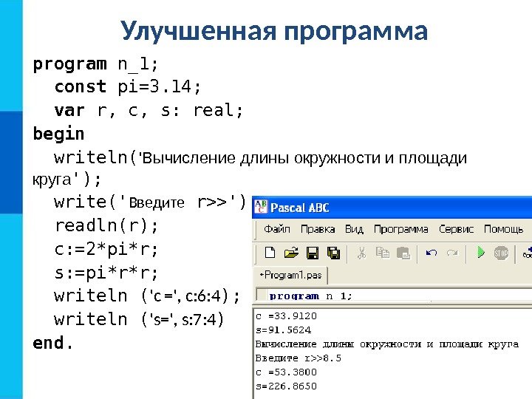
Task: Click the New file icon in Pascal ABC toolbar
Action: [270, 253]
